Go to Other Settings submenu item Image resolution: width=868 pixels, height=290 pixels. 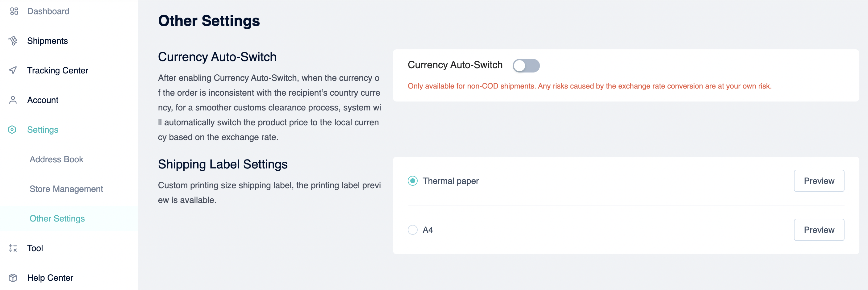click(x=57, y=219)
